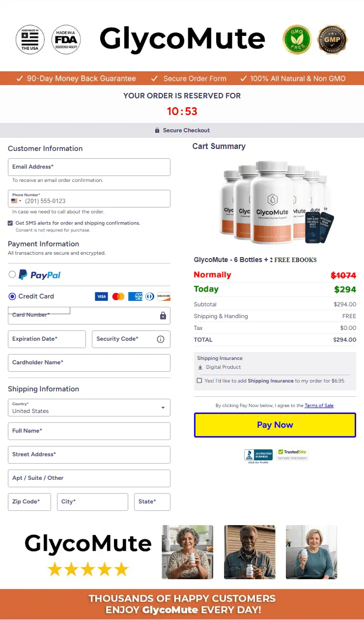
Task: Click the padlock icon in the card number field
Action: pos(163,315)
